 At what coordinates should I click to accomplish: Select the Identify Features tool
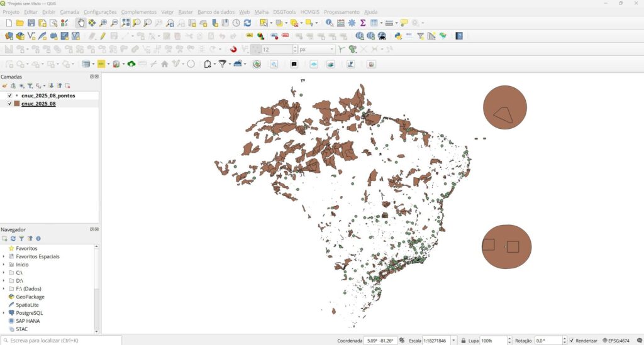coord(330,23)
